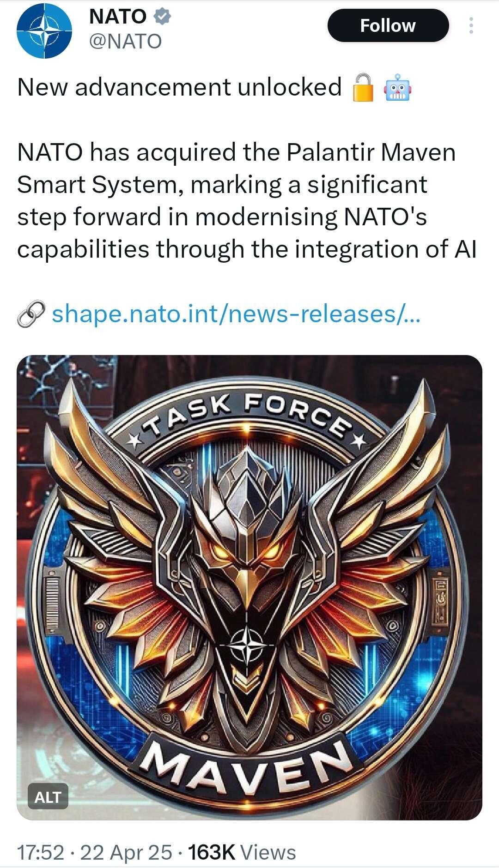
Task: Click the @NATO handle
Action: coord(125,42)
